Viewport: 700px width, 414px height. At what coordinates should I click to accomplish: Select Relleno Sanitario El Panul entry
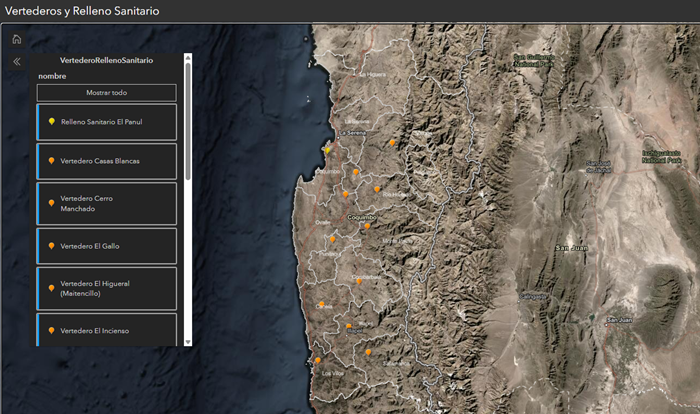(107, 122)
